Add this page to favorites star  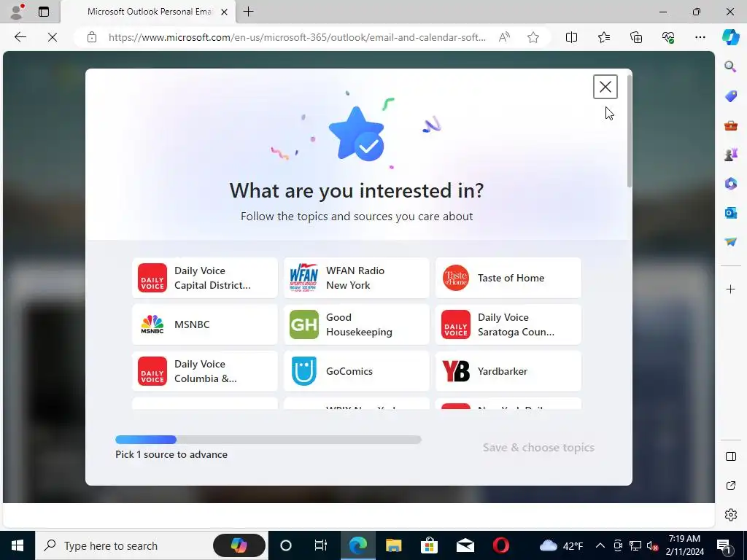[x=533, y=37]
